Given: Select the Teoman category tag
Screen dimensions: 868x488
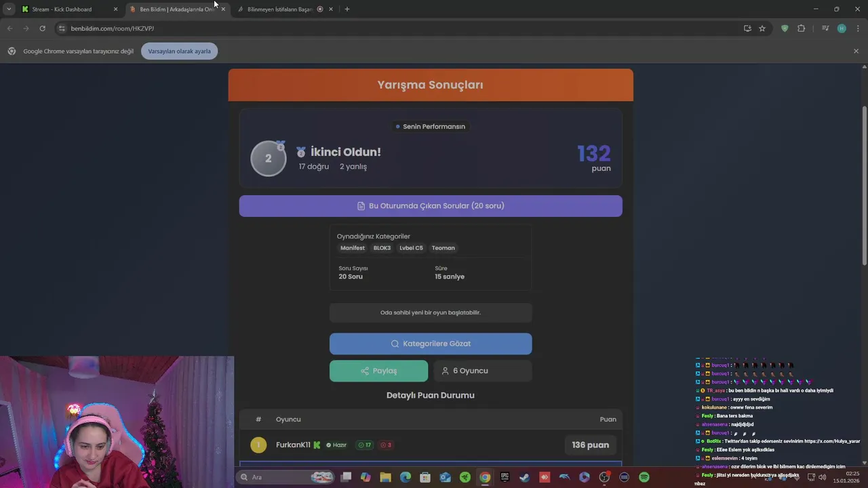Looking at the screenshot, I should 443,248.
